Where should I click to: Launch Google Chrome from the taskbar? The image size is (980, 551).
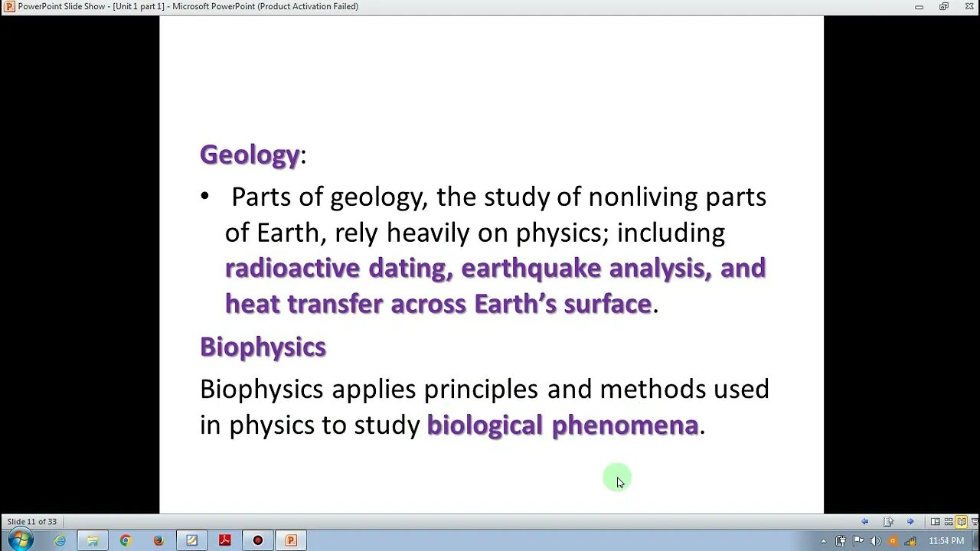pyautogui.click(x=126, y=540)
